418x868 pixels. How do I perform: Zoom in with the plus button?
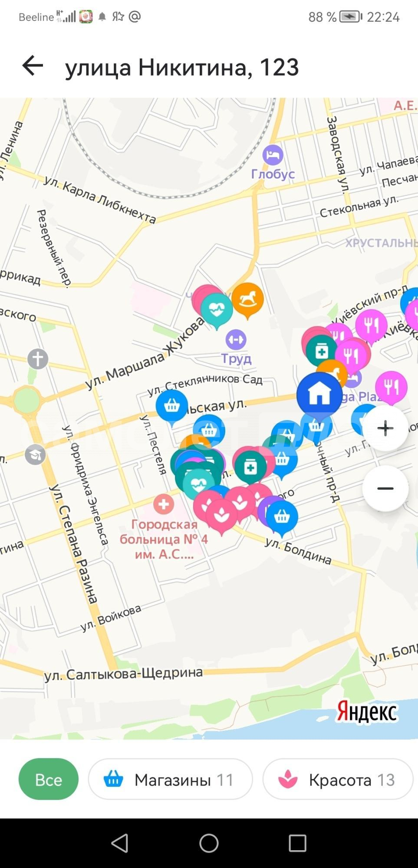[385, 428]
